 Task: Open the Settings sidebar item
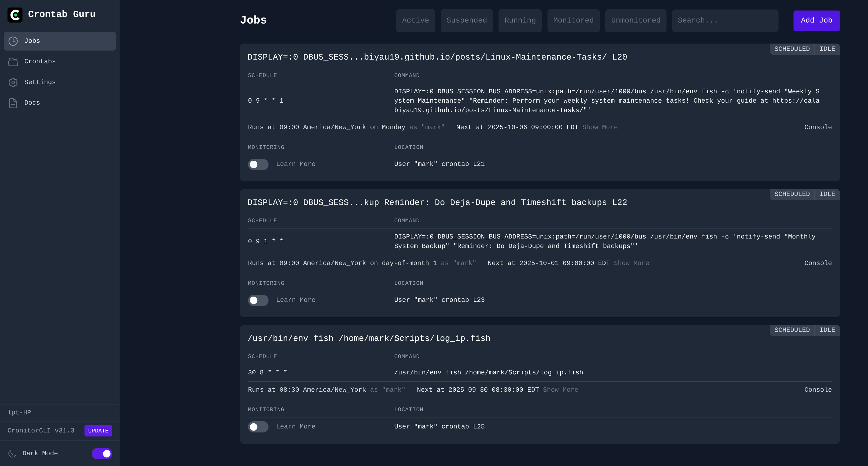click(60, 82)
